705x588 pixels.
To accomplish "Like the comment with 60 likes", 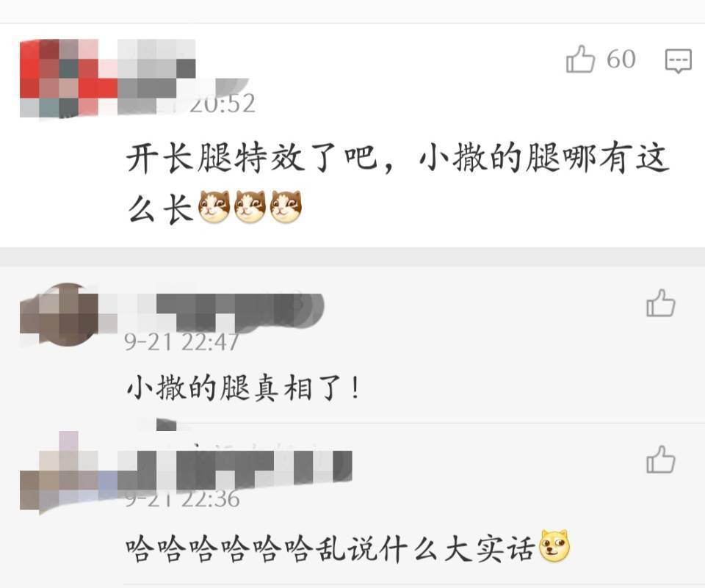I will point(580,59).
